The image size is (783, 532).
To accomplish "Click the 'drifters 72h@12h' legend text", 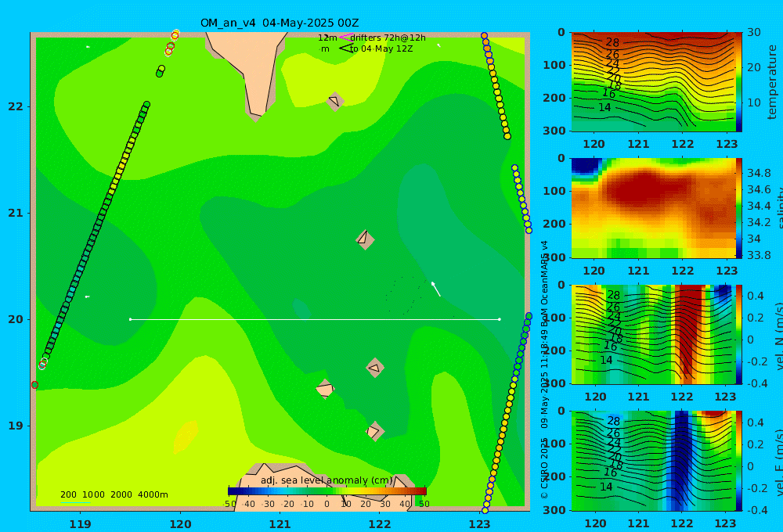I will pos(388,38).
